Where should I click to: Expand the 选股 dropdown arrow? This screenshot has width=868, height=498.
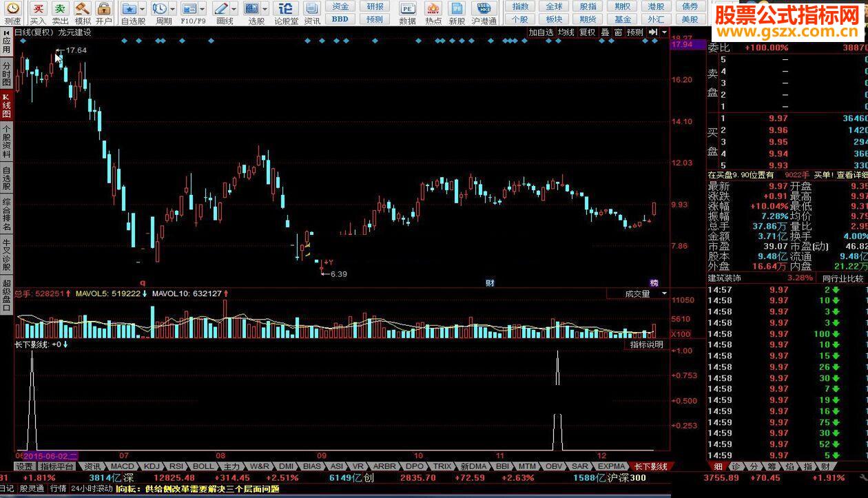click(x=265, y=9)
